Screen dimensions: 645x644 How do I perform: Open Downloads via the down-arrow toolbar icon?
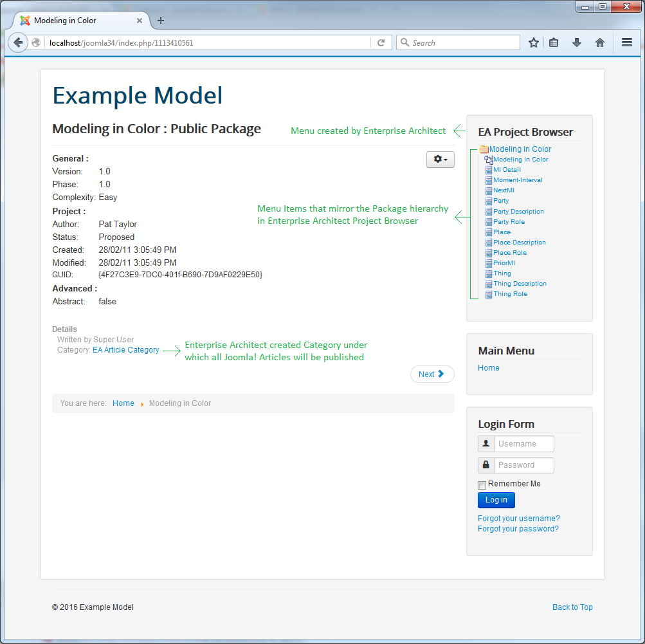pyautogui.click(x=576, y=42)
